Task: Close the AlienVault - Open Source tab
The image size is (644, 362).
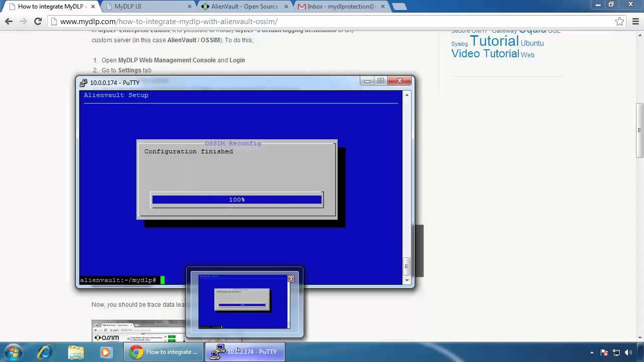Action: (x=286, y=7)
